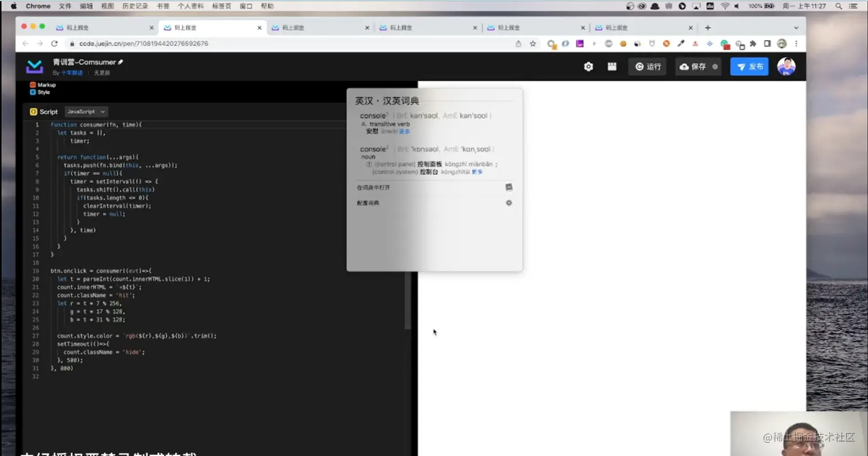868x456 pixels.
Task: Click the orange crossed-circle extension icon
Action: coord(666,44)
